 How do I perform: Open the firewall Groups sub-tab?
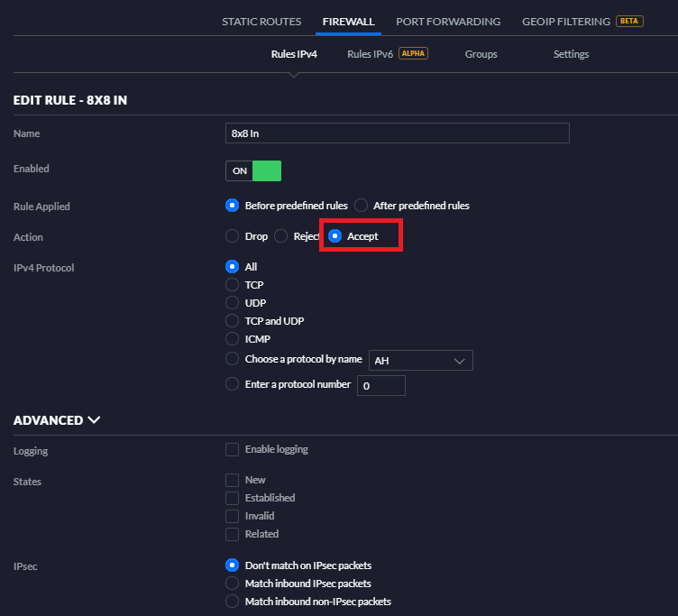coord(481,54)
